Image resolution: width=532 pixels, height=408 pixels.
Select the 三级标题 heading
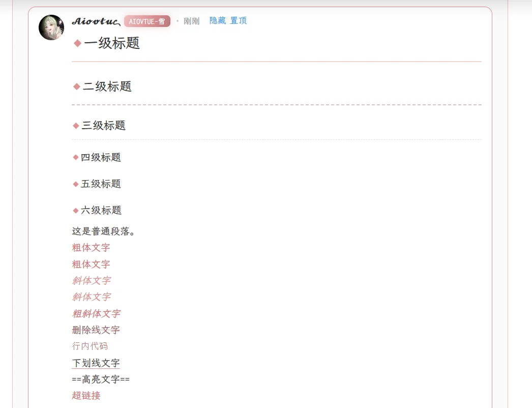[x=103, y=126]
